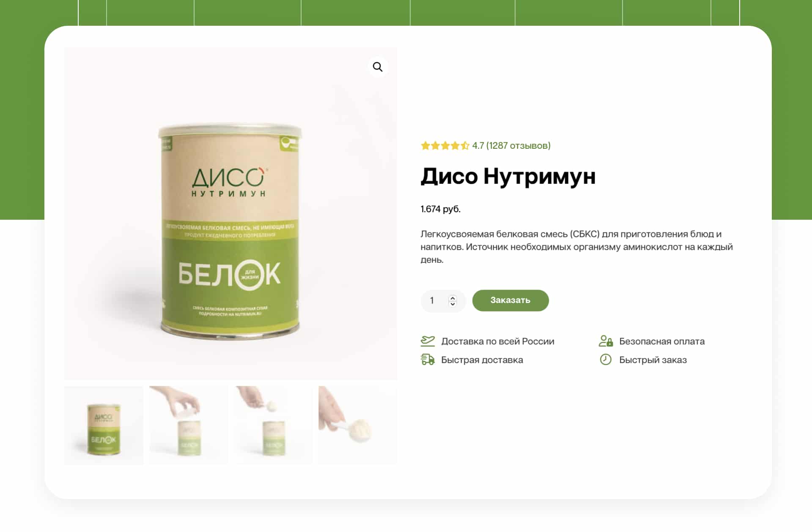The height and width of the screenshot is (532, 812).
Task: Click the green Заказать button
Action: click(x=510, y=300)
